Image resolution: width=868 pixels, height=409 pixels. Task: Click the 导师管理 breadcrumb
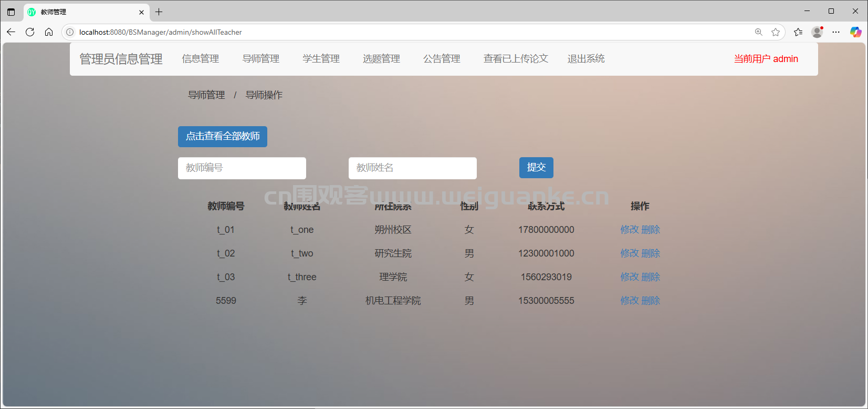pyautogui.click(x=206, y=95)
